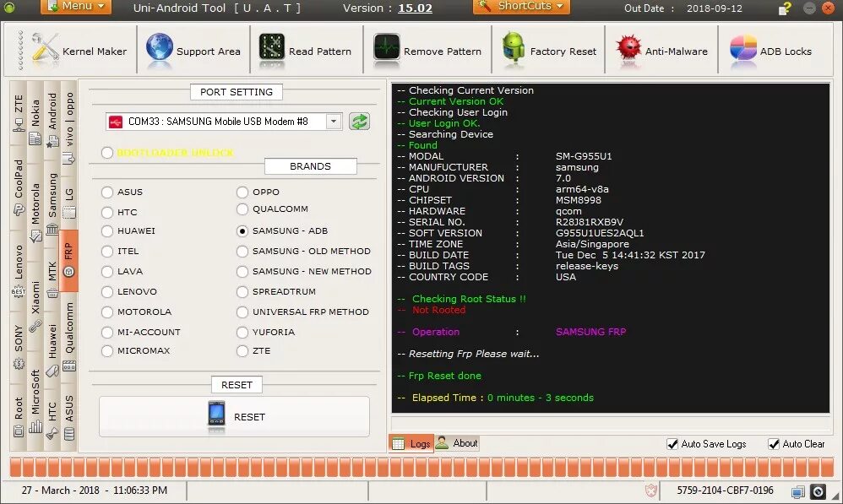Open the Anti-Malware tool

[661, 51]
